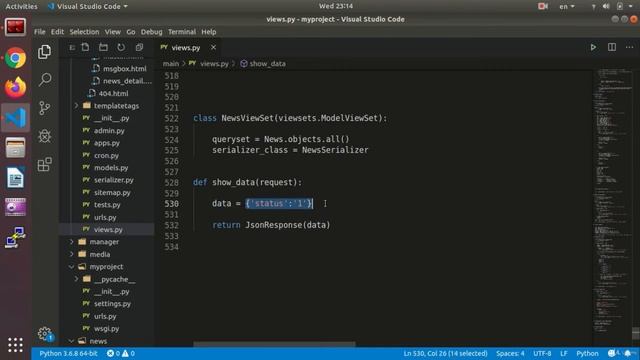Show Applications grid in dock
640x360 pixels.
pos(16,345)
